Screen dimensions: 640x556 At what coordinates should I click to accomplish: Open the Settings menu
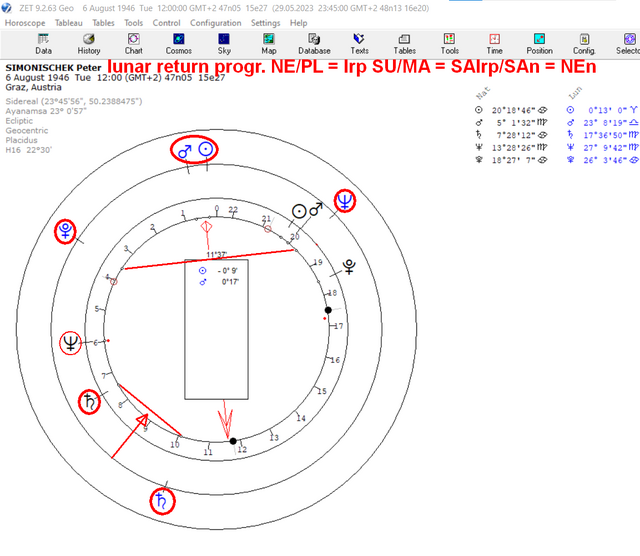(x=265, y=23)
